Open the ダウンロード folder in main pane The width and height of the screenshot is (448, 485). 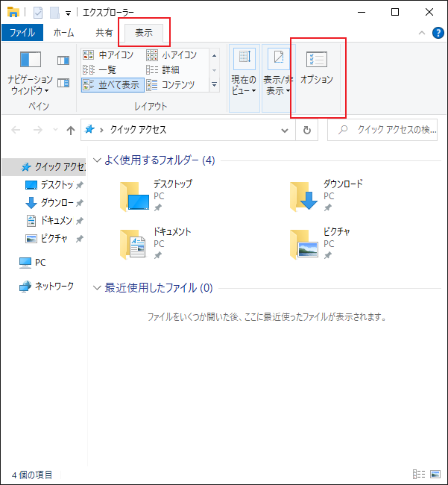pyautogui.click(x=304, y=196)
